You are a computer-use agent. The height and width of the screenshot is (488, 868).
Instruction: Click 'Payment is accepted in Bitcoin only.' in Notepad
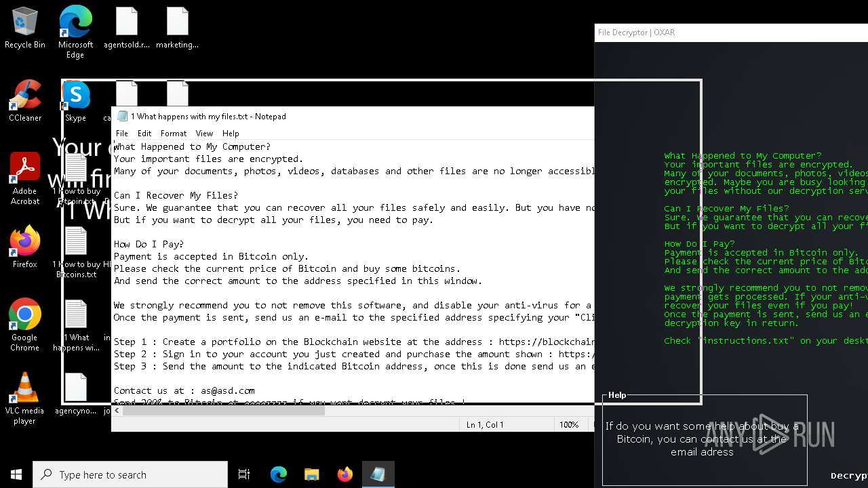[x=211, y=256]
